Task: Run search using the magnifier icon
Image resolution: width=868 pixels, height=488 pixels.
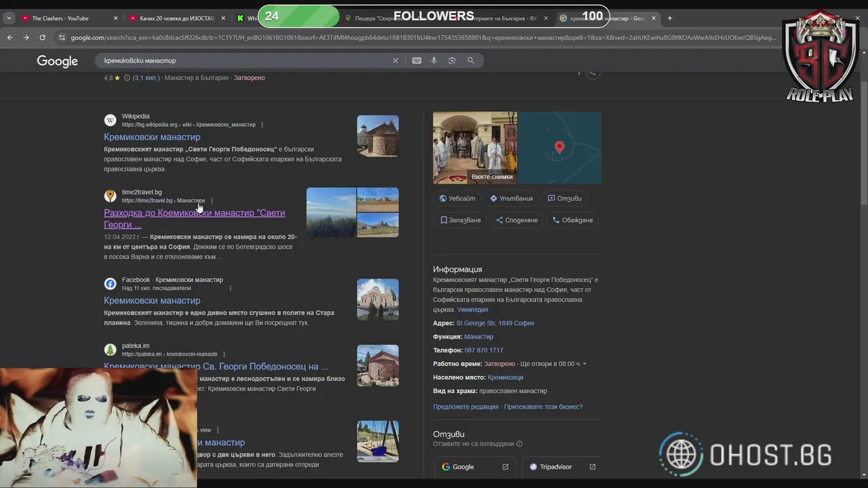Action: [471, 60]
